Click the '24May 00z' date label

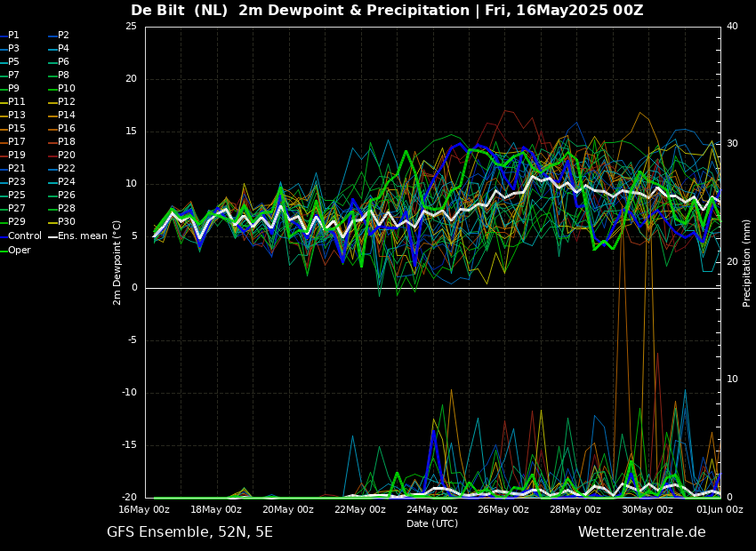(432, 509)
